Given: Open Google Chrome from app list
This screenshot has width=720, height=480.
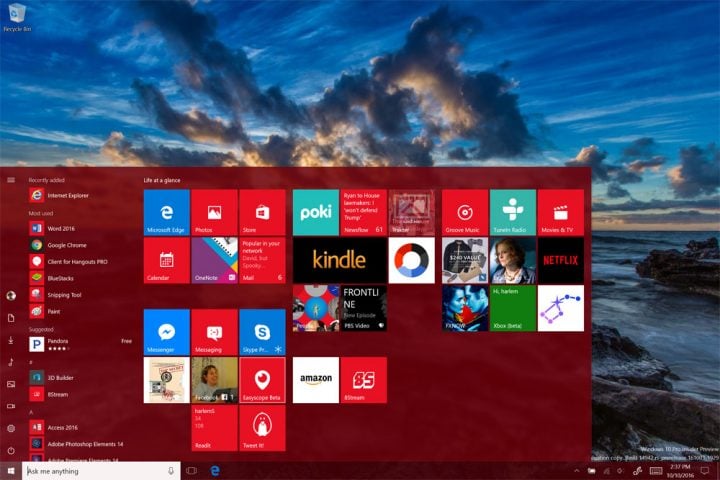Looking at the screenshot, I should [81, 245].
